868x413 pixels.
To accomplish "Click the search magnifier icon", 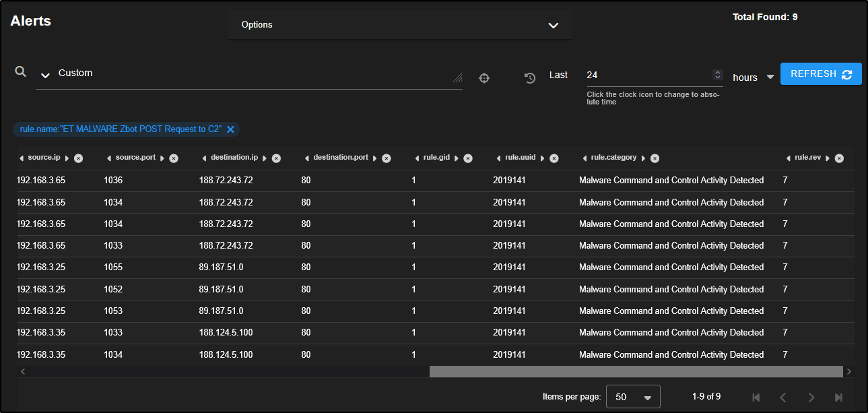I will click(x=21, y=71).
